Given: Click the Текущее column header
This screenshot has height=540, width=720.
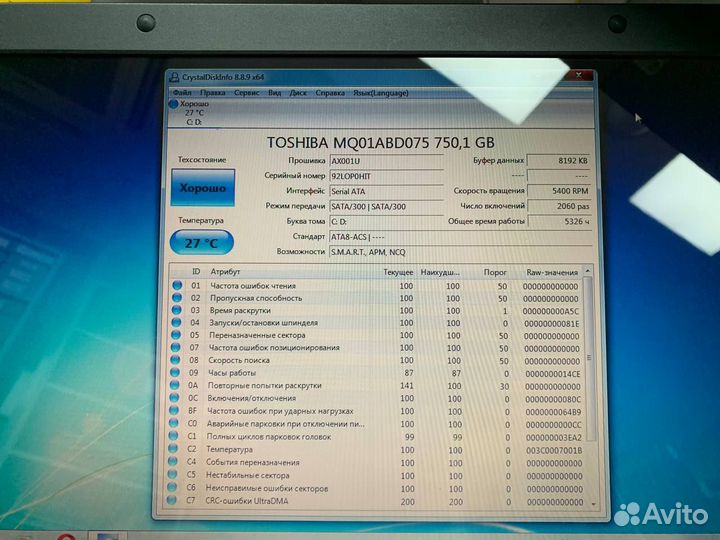Looking at the screenshot, I should pyautogui.click(x=398, y=272).
